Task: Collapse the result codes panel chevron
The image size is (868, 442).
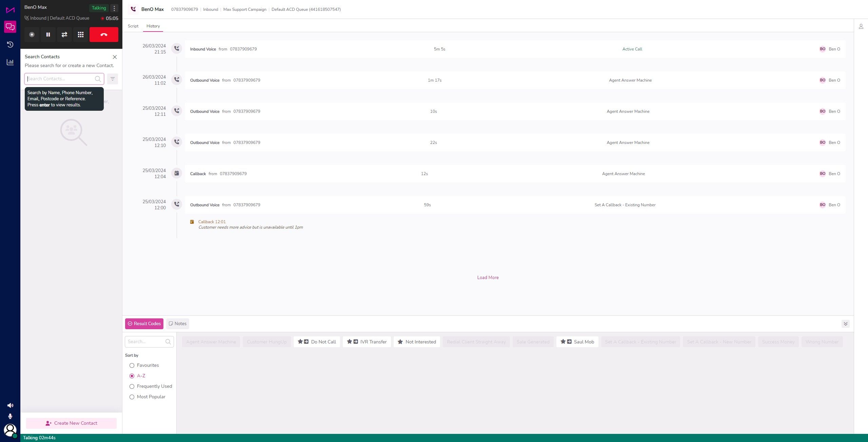Action: 845,324
